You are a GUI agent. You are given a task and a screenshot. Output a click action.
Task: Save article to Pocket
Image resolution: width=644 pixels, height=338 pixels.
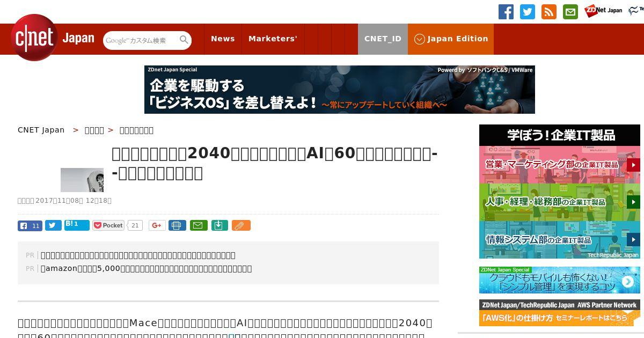point(108,225)
